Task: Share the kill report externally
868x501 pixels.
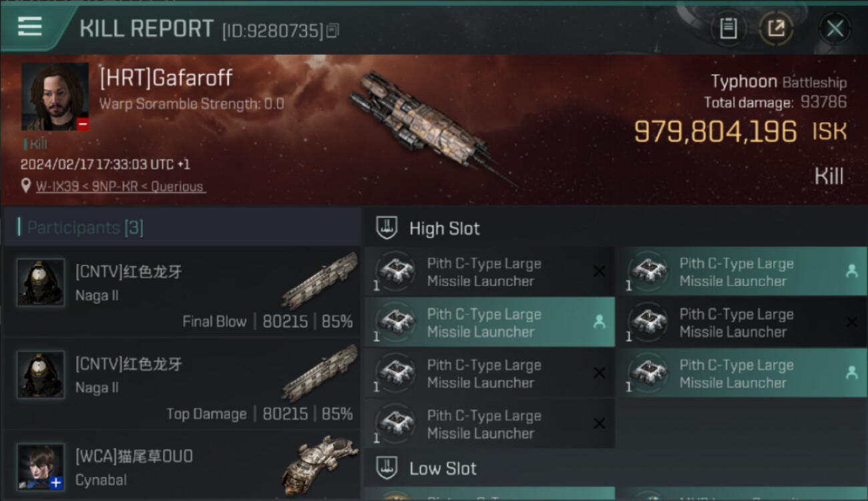Action: coord(776,28)
